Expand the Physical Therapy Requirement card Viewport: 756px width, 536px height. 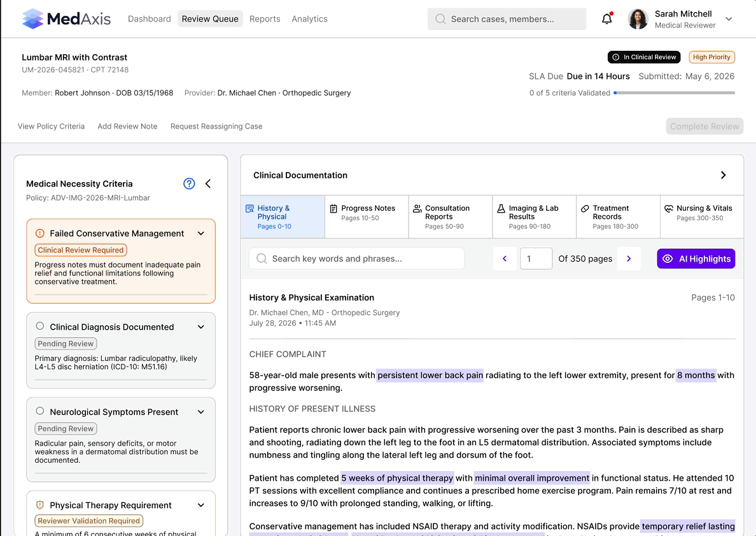click(x=201, y=505)
